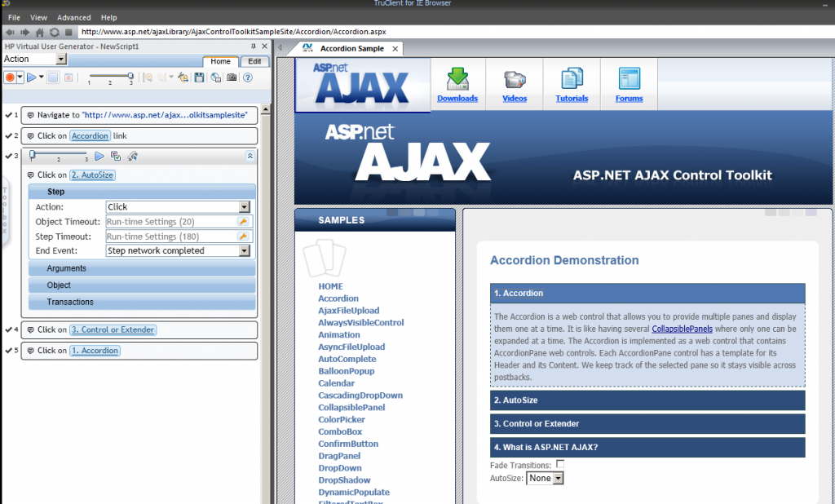Click the globe browser settings icon
Image resolution: width=835 pixels, height=504 pixels.
coord(215,77)
